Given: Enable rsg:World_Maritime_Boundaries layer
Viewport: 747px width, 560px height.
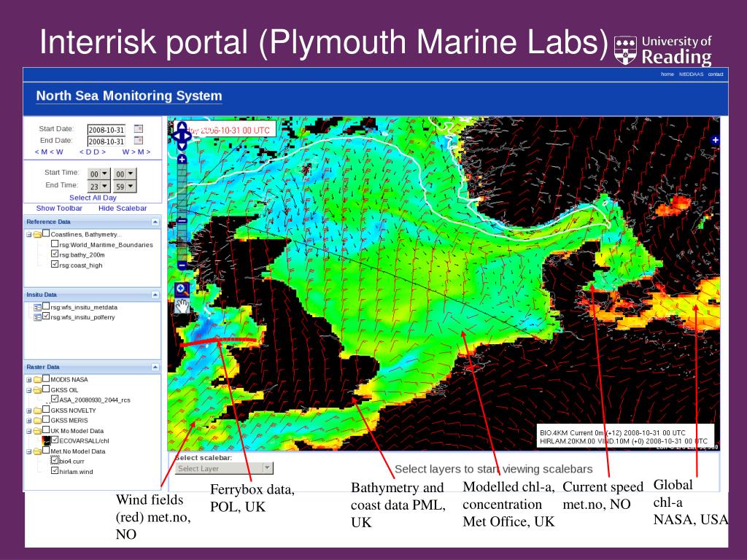Looking at the screenshot, I should [55, 244].
